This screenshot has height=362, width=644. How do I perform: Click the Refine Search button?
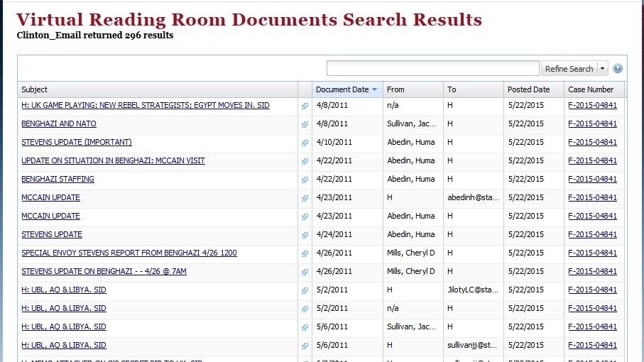569,69
